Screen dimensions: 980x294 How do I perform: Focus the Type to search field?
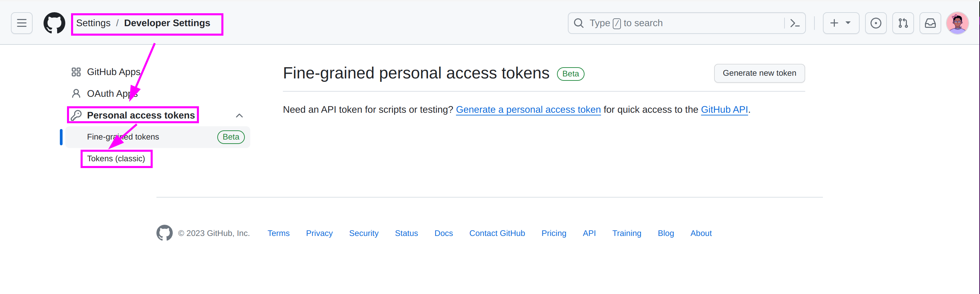point(677,23)
